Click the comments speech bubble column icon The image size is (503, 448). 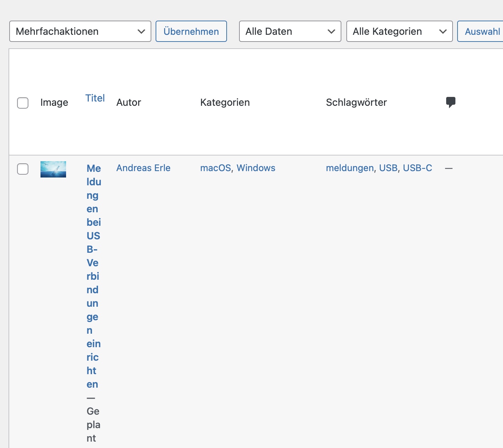[450, 102]
